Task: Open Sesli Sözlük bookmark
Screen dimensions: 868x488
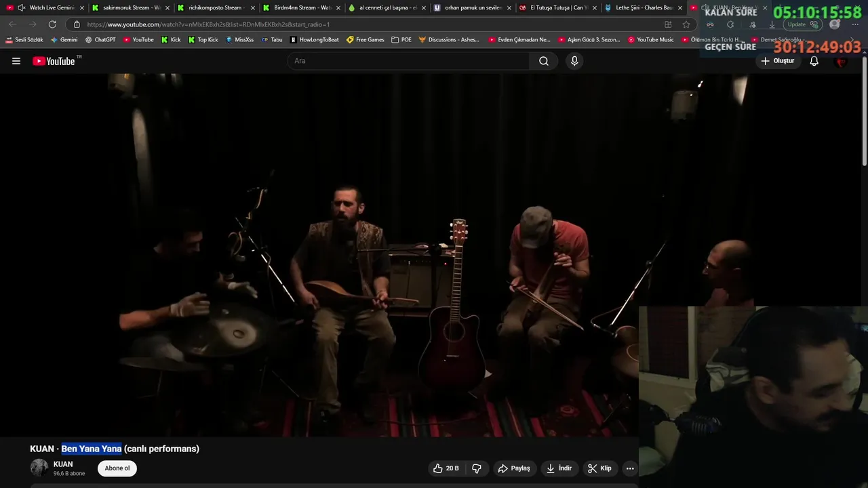Action: point(24,40)
